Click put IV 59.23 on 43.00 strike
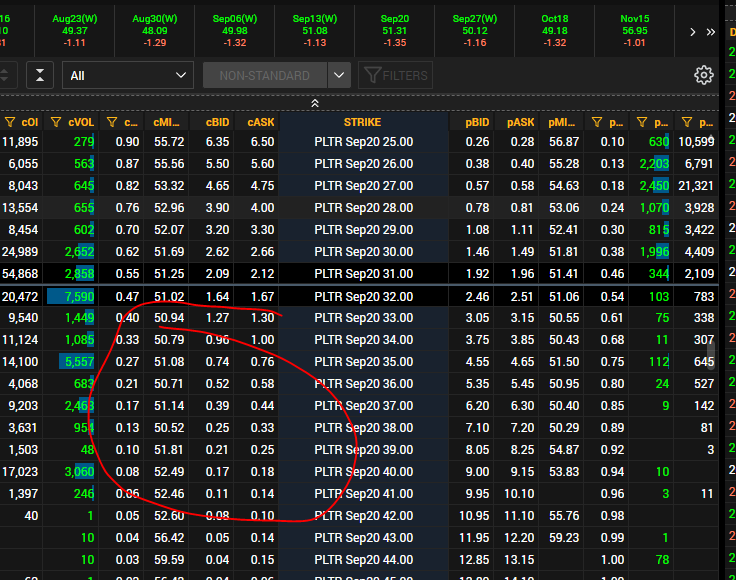Screen dimensions: 736x580 [564, 538]
